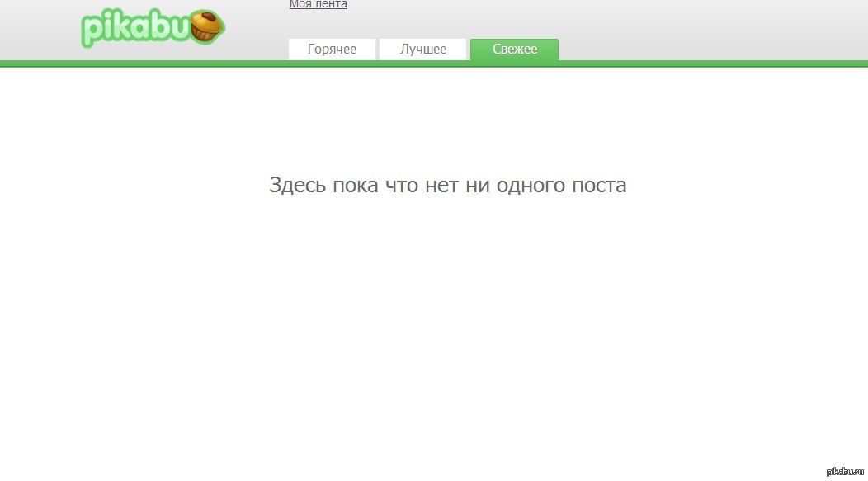Click the word "нет" in the message
Viewport: 868px width, 481px height.
tap(442, 186)
